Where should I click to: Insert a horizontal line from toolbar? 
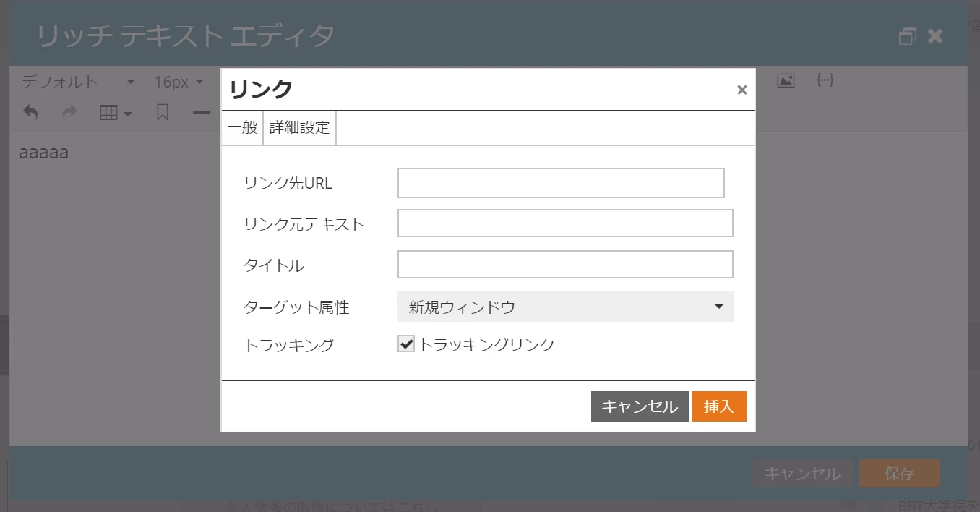pyautogui.click(x=201, y=113)
